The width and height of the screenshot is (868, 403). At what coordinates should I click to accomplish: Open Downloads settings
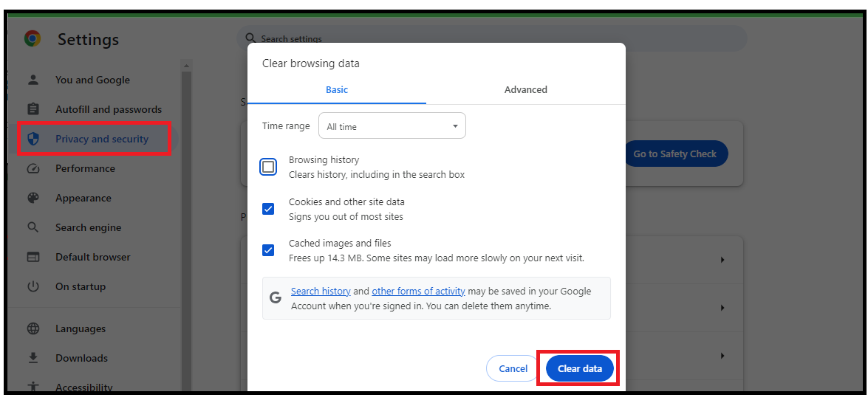point(81,358)
